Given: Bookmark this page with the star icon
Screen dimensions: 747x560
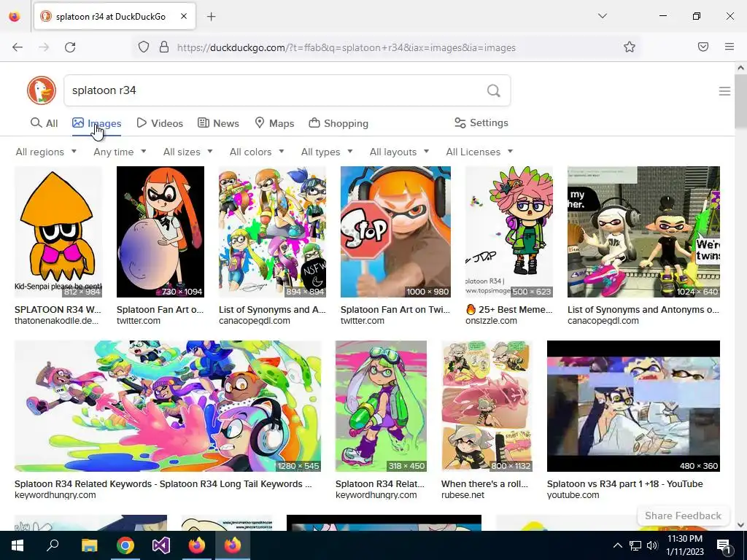Looking at the screenshot, I should coord(630,47).
